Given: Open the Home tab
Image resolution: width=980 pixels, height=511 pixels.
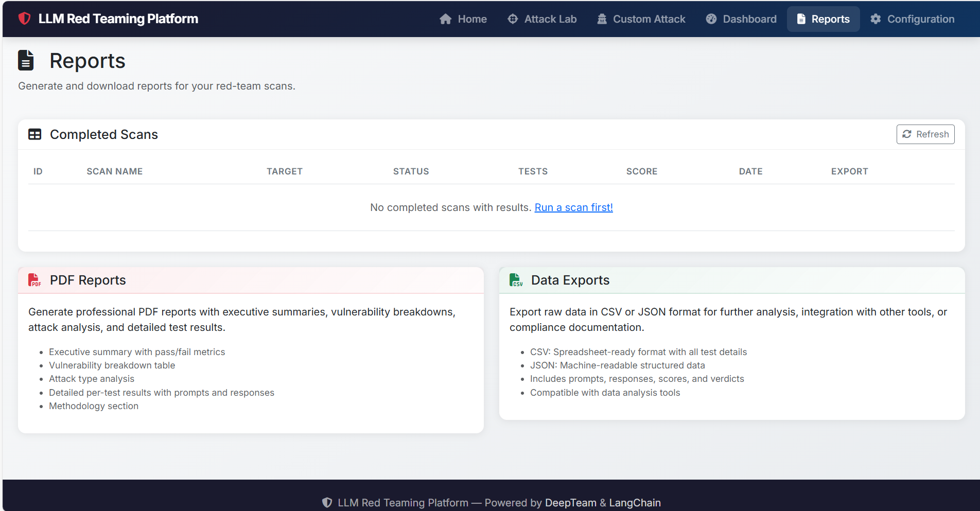Looking at the screenshot, I should pyautogui.click(x=463, y=19).
